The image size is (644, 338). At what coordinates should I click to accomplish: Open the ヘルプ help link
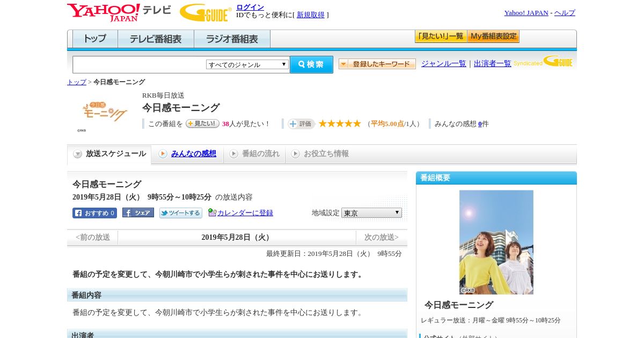565,13
